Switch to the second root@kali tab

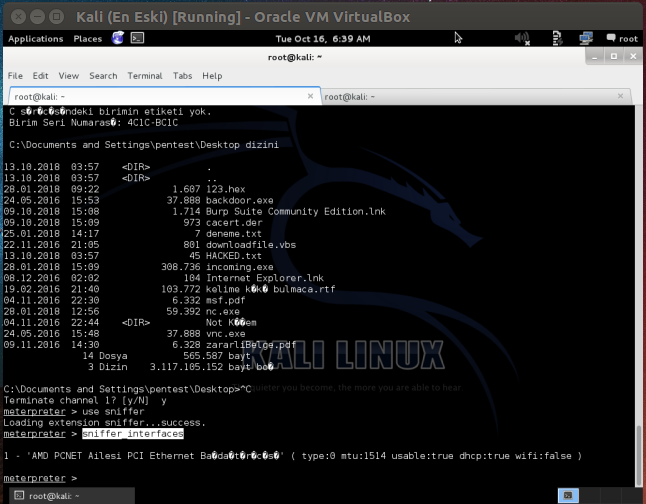476,96
